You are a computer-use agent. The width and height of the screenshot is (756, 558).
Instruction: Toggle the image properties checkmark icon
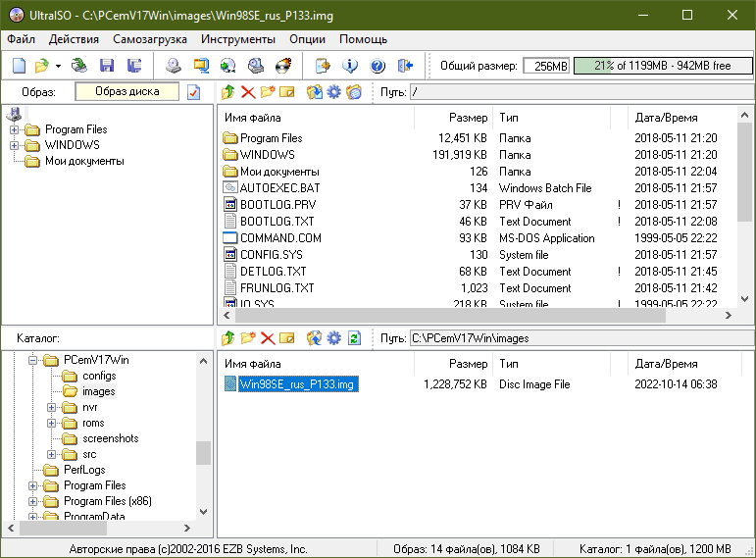193,92
